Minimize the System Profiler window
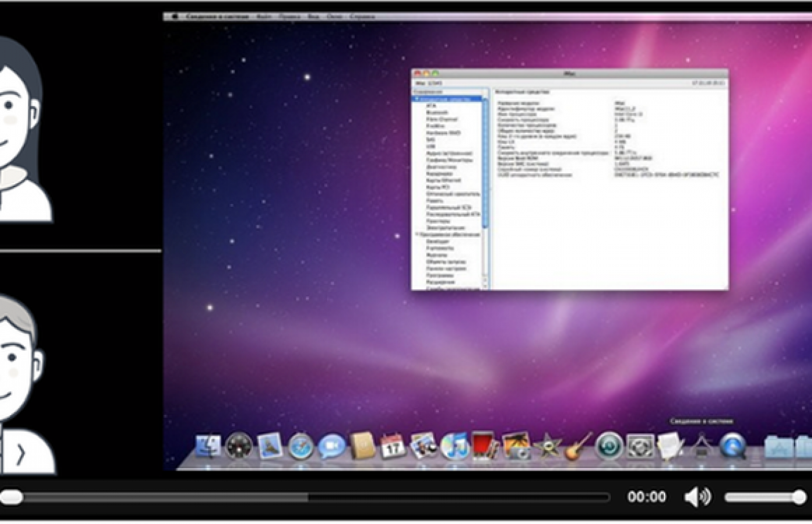This screenshot has height=524, width=812. 427,74
